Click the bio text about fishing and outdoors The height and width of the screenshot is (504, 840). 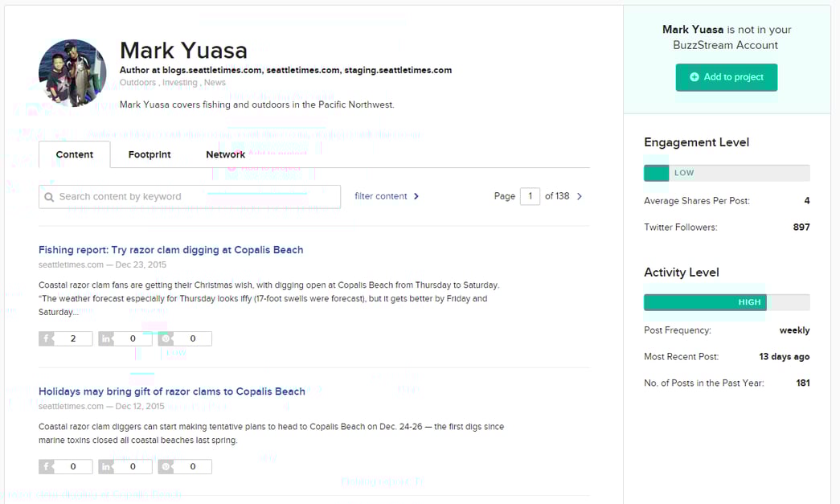(256, 104)
